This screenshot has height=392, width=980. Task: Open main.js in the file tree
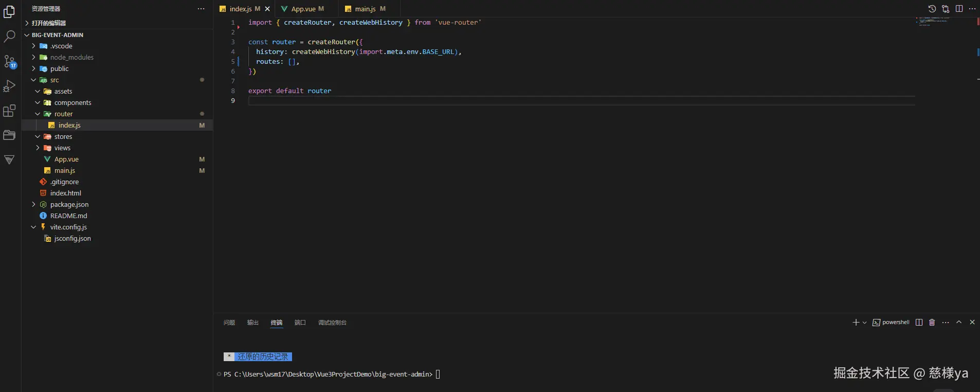(117, 170)
